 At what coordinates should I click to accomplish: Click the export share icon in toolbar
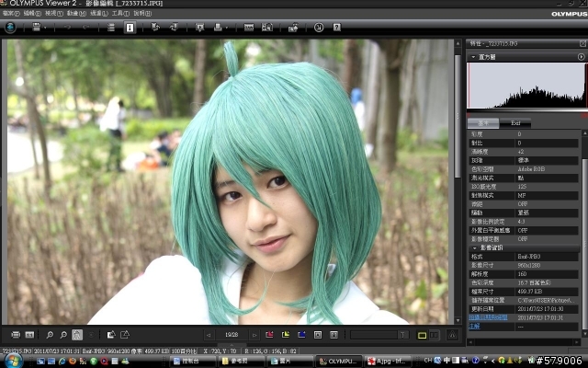tap(293, 28)
